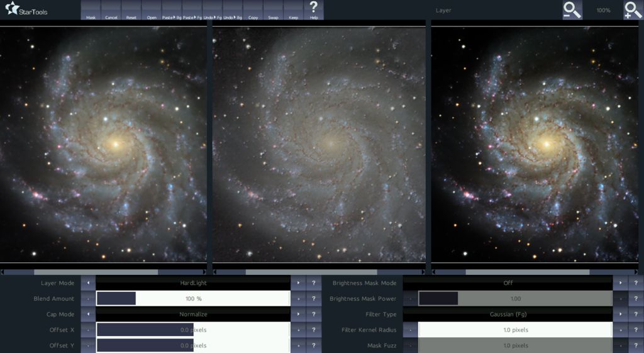
Task: Click the middle preview's horizontal scrollbar
Action: click(319, 272)
